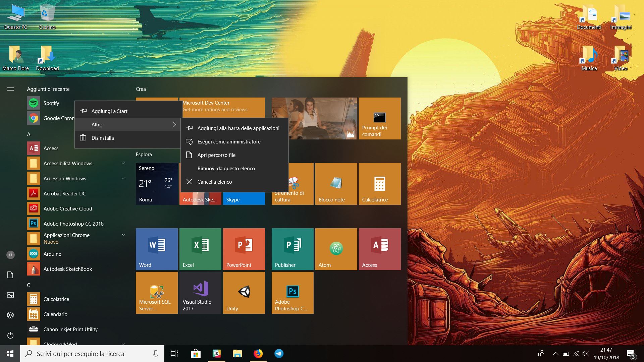Open the Unity tile
The image size is (644, 362).
pyautogui.click(x=244, y=292)
